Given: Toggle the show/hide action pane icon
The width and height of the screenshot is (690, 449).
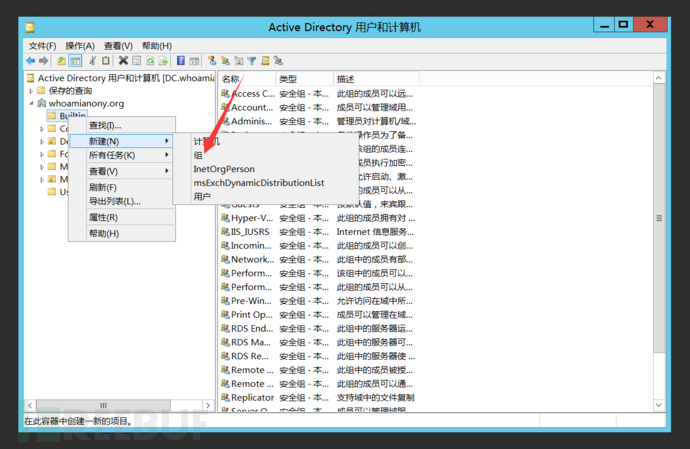Looking at the screenshot, I should coord(194,61).
